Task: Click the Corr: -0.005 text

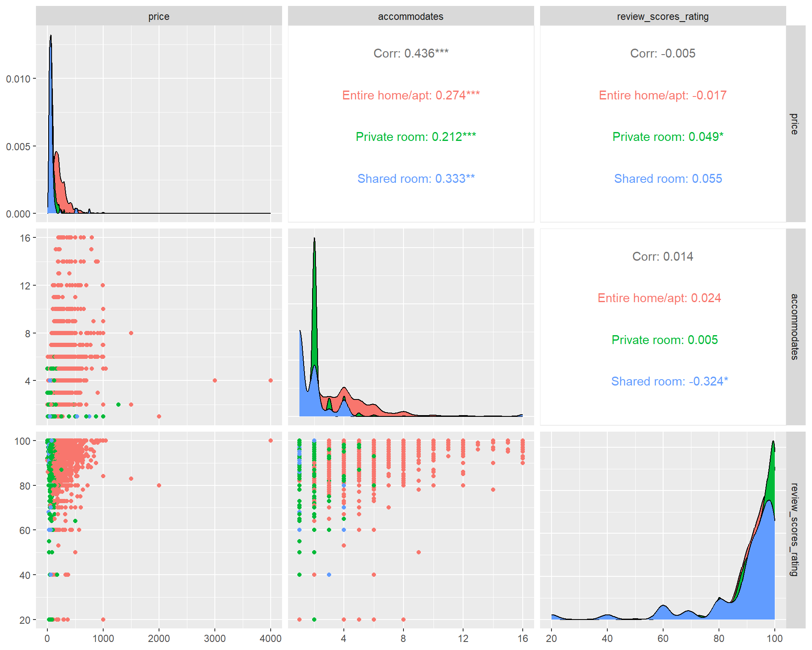Action: tap(663, 53)
